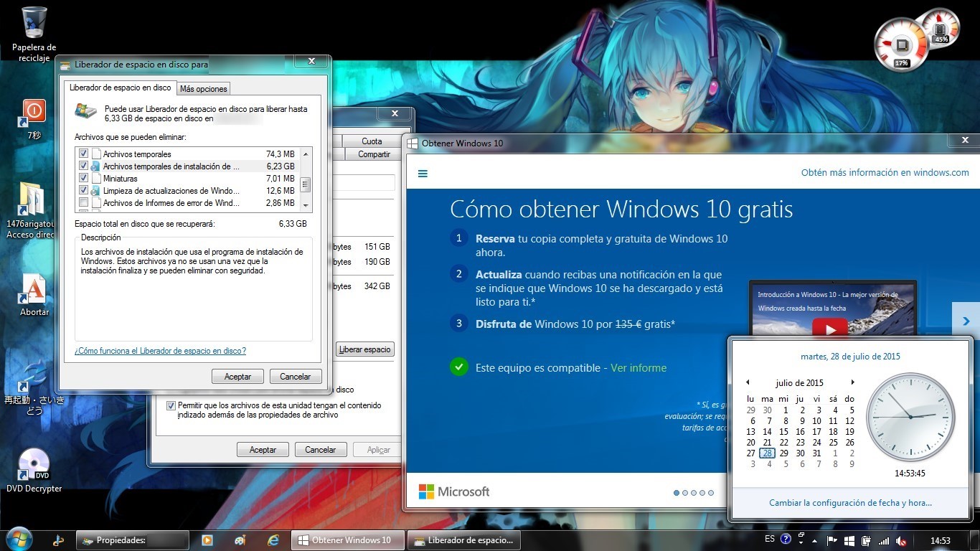
Task: Click the file list scrollbar thumb
Action: click(x=306, y=184)
